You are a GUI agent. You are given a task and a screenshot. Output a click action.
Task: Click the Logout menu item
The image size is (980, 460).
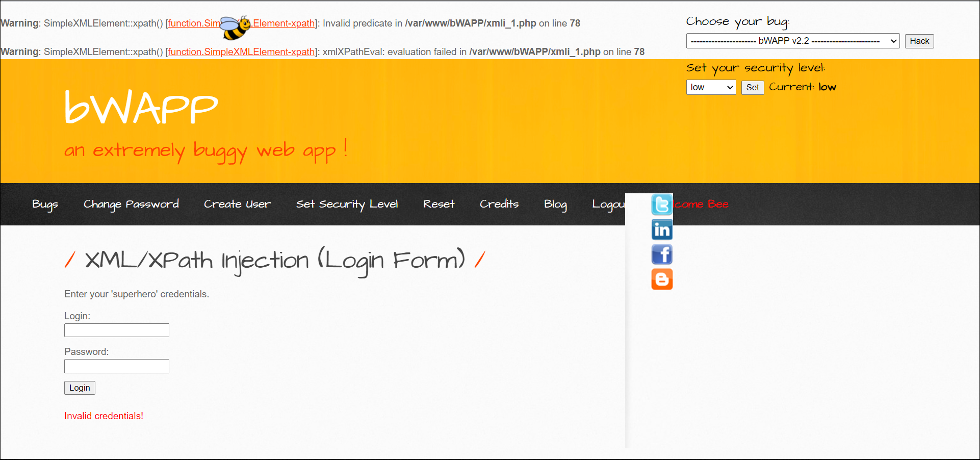pyautogui.click(x=609, y=204)
